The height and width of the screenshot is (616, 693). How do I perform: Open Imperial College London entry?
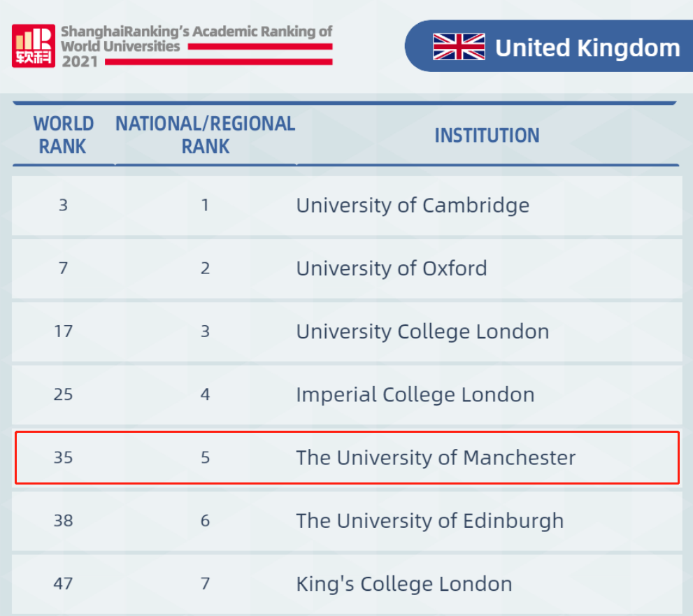tap(415, 394)
